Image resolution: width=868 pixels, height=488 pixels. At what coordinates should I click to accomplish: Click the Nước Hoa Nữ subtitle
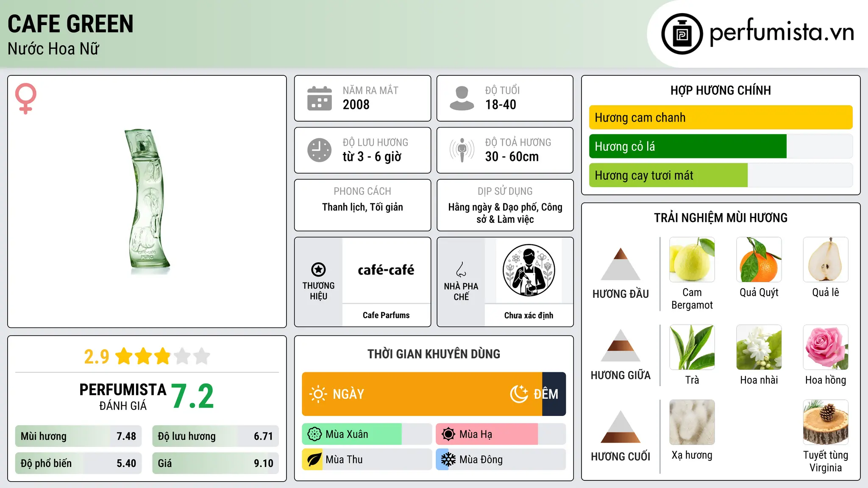tap(53, 49)
